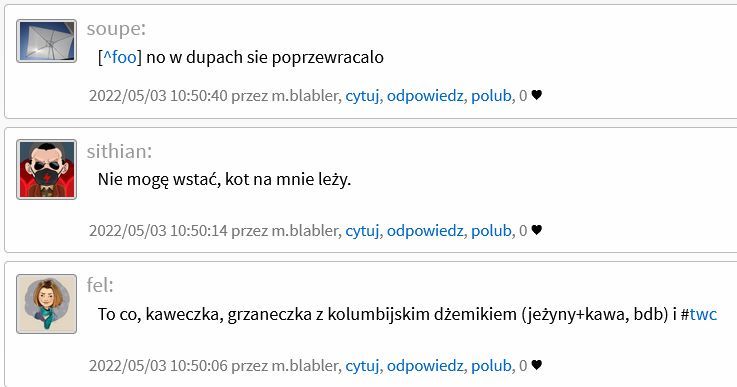Click odpowiedz on soupe's post

(425, 96)
